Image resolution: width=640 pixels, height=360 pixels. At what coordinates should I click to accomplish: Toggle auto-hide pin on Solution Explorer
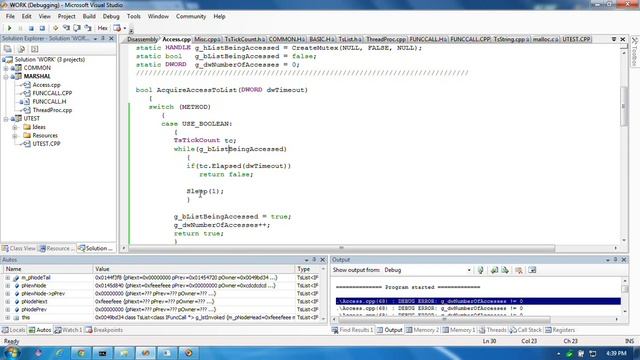103,38
